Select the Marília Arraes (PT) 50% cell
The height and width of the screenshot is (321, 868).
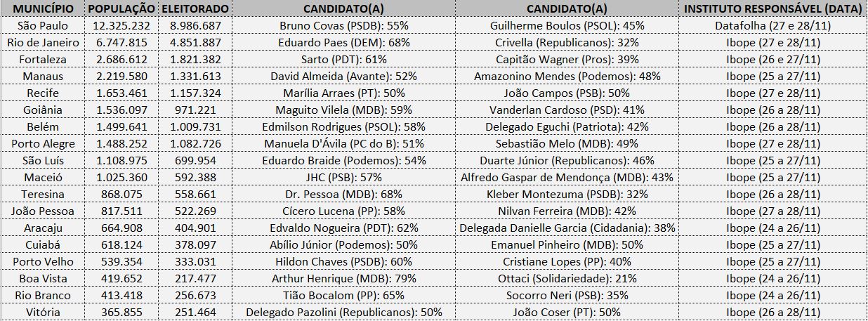coord(343,93)
